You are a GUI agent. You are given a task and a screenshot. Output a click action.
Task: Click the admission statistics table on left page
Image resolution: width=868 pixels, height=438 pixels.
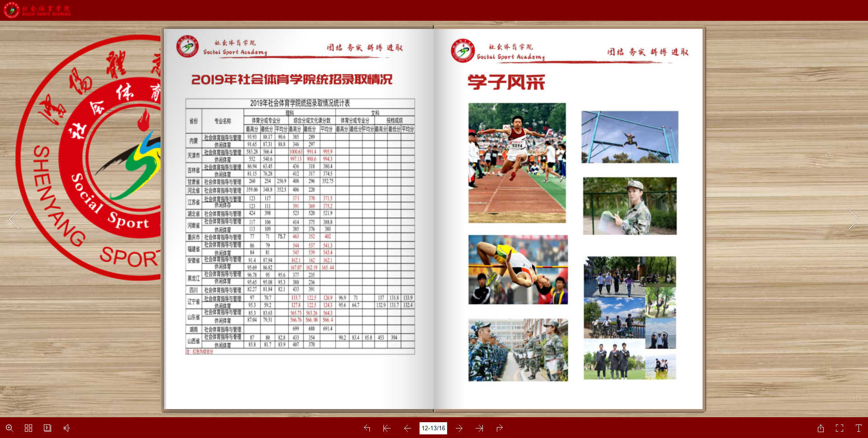tap(300, 226)
